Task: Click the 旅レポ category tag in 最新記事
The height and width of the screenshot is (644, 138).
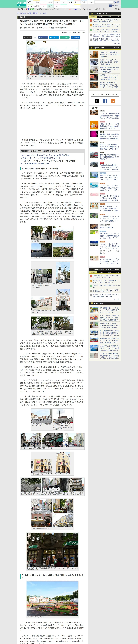Action: coord(102,111)
